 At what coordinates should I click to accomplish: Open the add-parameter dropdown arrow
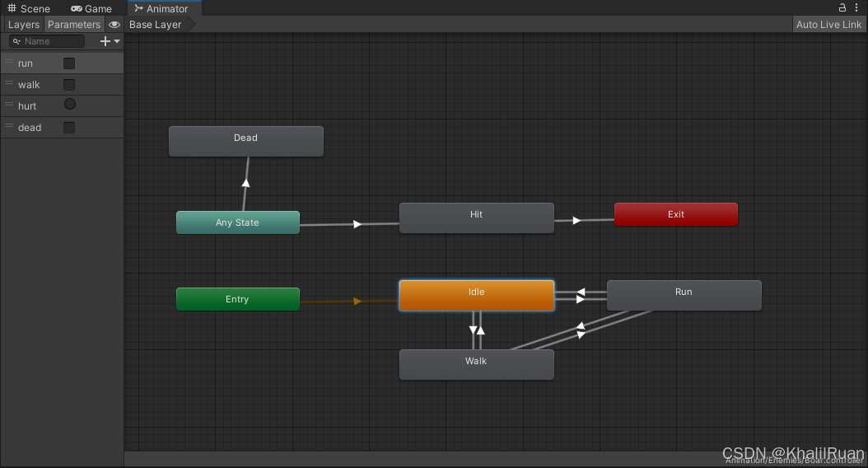(x=117, y=41)
